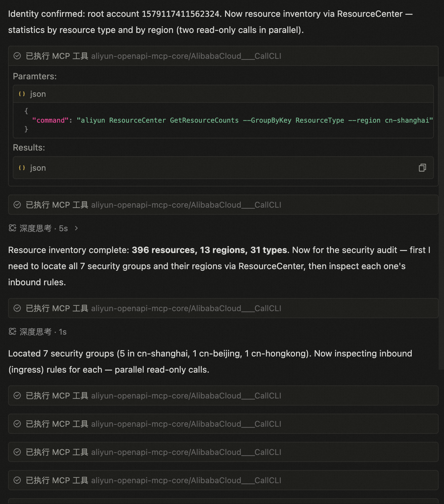Open the 深度思考 · 5s thinking label
The image size is (444, 504).
44,228
